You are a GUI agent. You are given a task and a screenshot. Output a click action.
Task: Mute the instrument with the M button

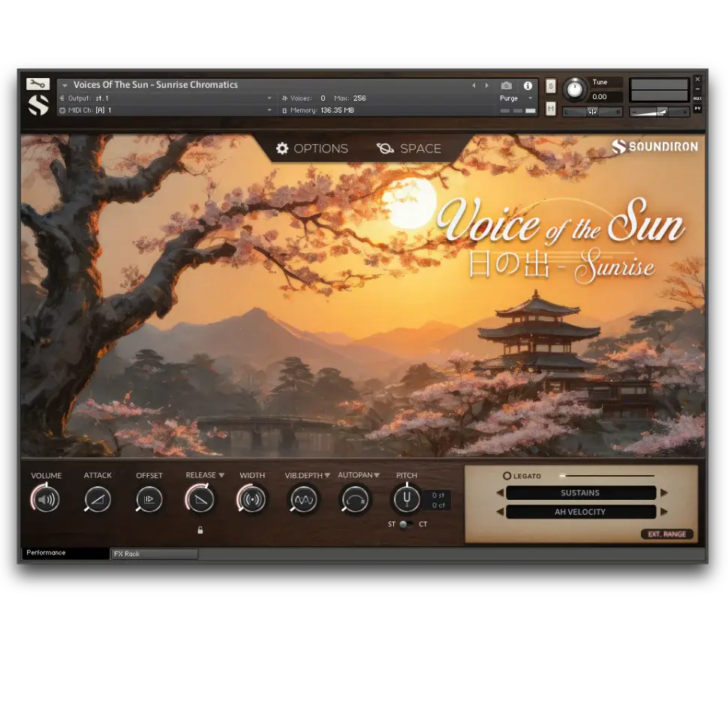point(550,109)
